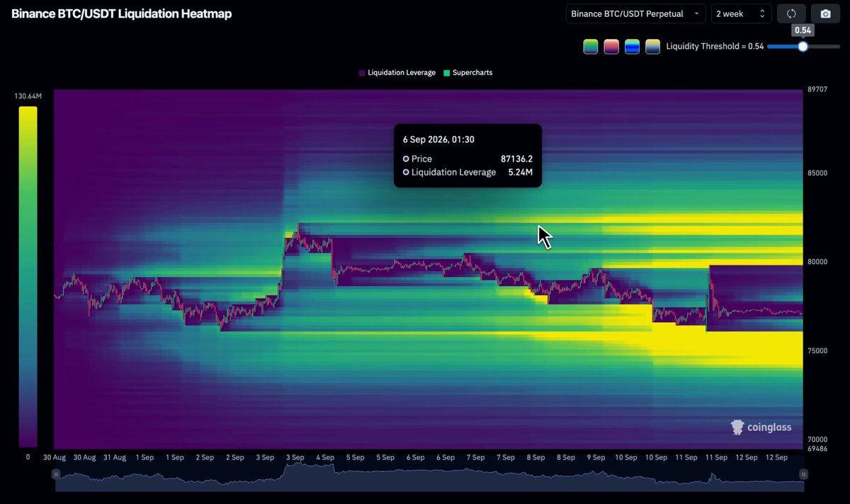Select the yellow-navy color scheme swatch

coord(653,47)
